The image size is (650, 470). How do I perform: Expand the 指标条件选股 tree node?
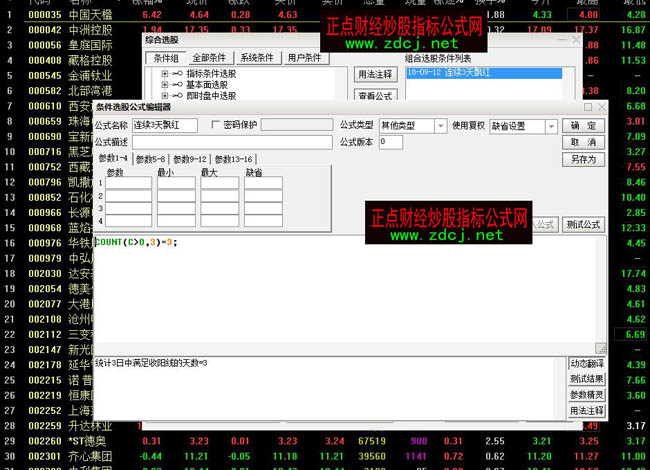pyautogui.click(x=164, y=75)
